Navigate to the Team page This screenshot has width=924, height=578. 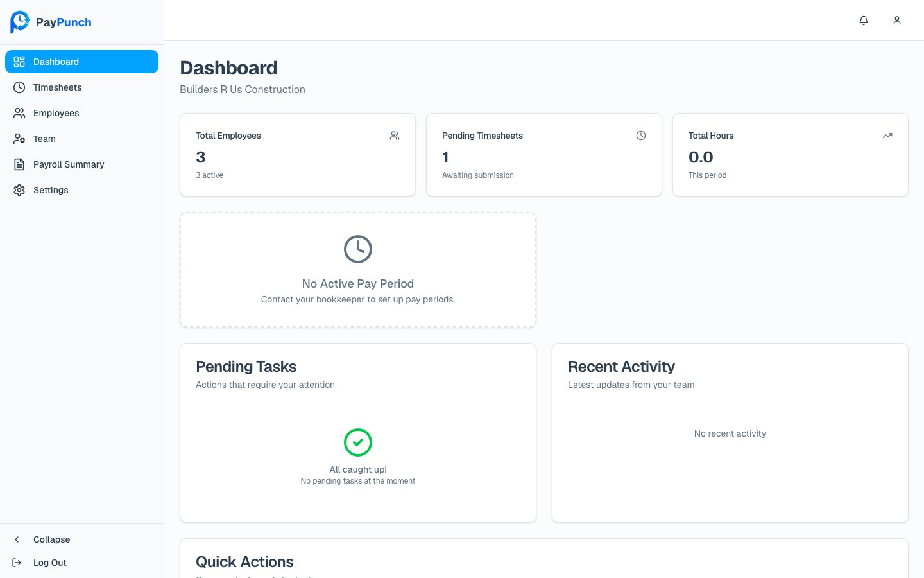coord(81,139)
